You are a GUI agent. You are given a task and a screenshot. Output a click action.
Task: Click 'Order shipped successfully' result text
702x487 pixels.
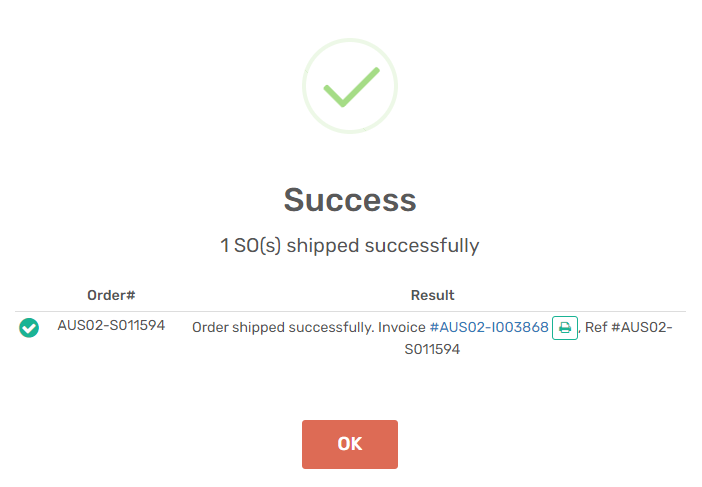click(283, 327)
